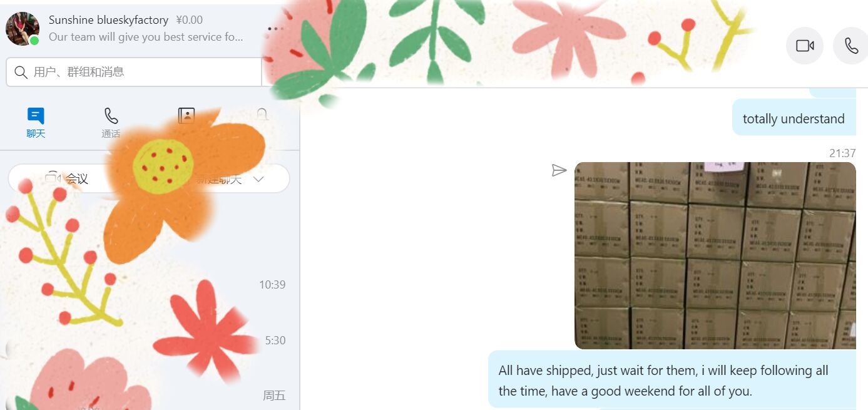Open the Notifications bell icon
This screenshot has width=868, height=410.
[262, 115]
